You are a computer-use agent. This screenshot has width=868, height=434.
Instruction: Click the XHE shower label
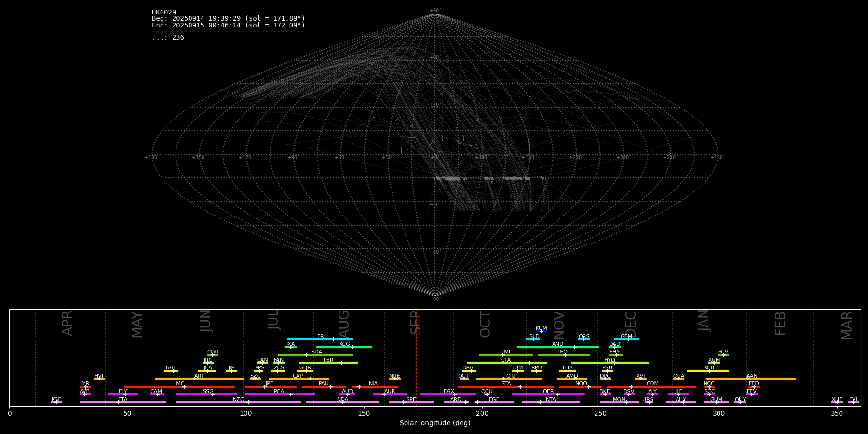pos(837,400)
